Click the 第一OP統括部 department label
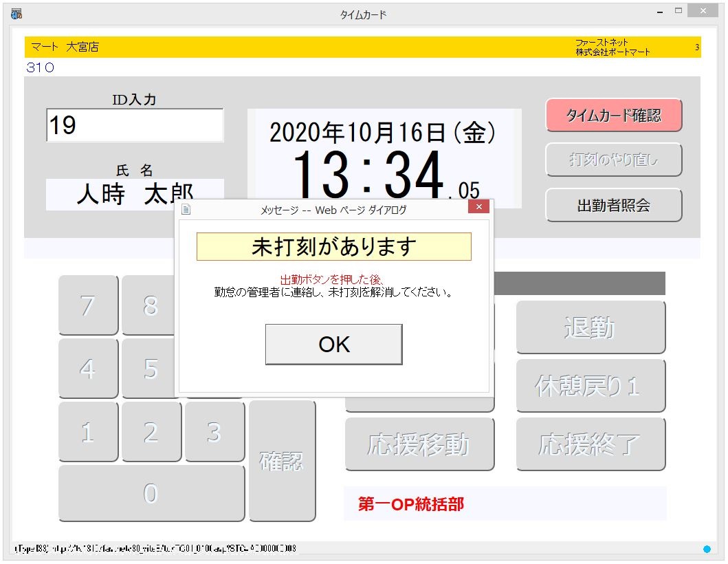728x564 pixels. coord(411,503)
